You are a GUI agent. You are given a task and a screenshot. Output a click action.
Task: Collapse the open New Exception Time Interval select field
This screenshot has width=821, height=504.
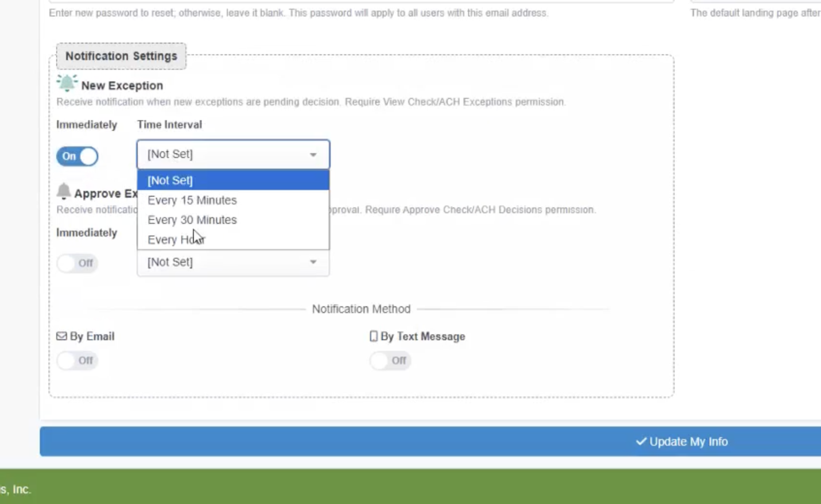tap(233, 155)
